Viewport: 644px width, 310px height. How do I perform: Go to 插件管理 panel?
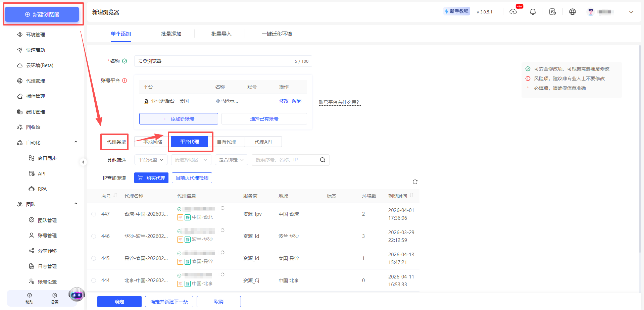point(35,96)
